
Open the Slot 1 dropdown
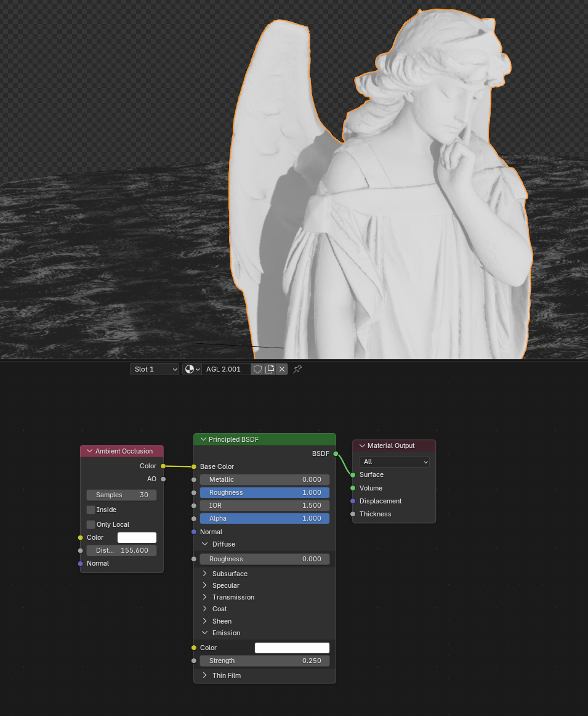[155, 369]
